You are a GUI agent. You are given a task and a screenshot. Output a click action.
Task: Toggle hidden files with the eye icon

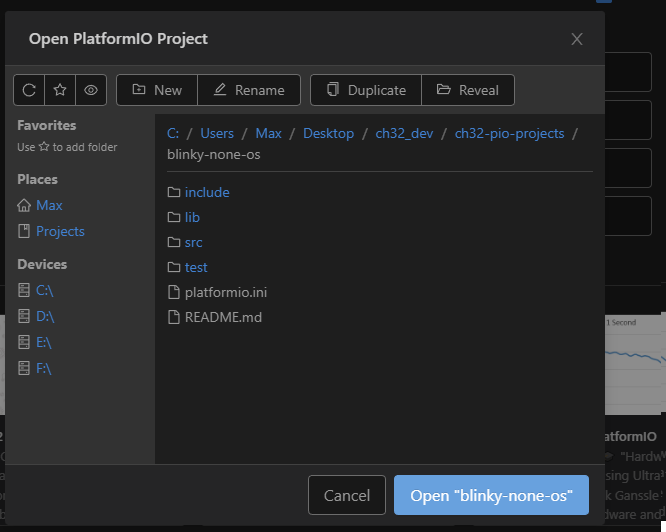point(91,90)
